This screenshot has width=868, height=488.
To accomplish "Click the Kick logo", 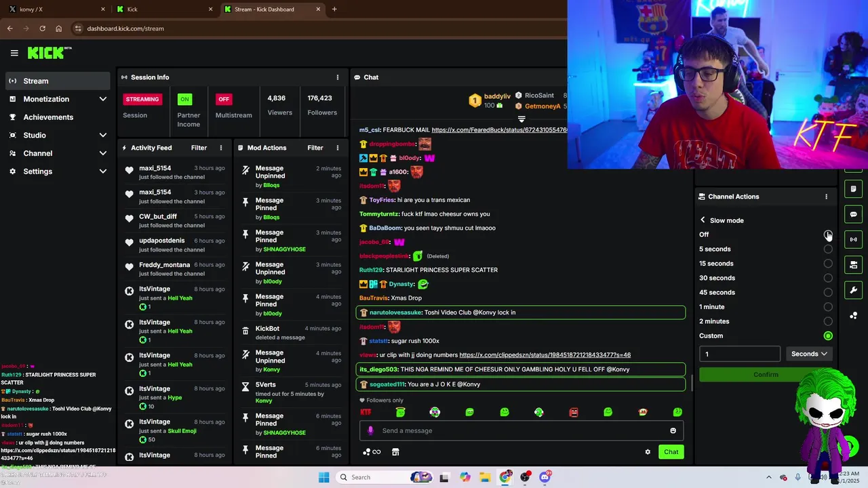I will [x=49, y=53].
